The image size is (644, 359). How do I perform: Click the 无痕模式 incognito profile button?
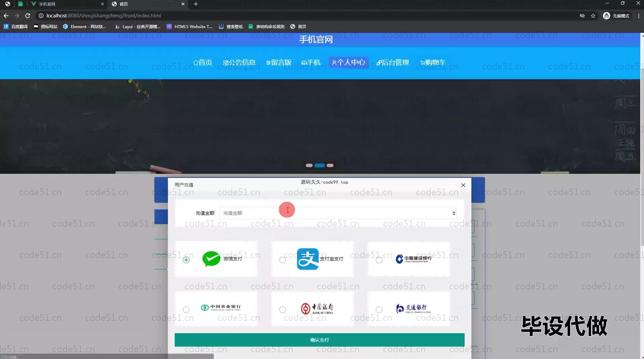click(616, 16)
